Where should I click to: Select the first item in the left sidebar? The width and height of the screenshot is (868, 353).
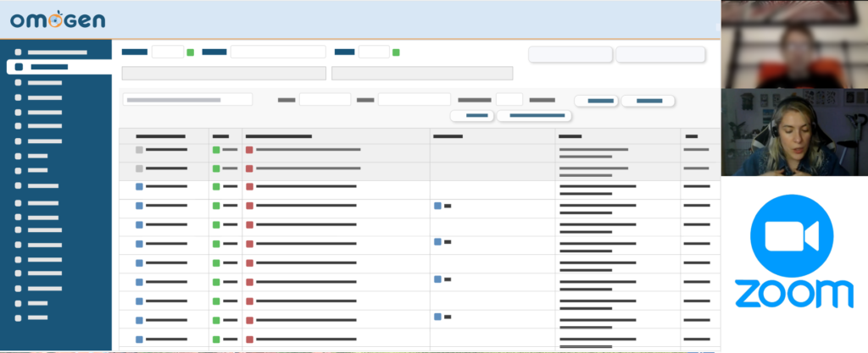[x=56, y=52]
